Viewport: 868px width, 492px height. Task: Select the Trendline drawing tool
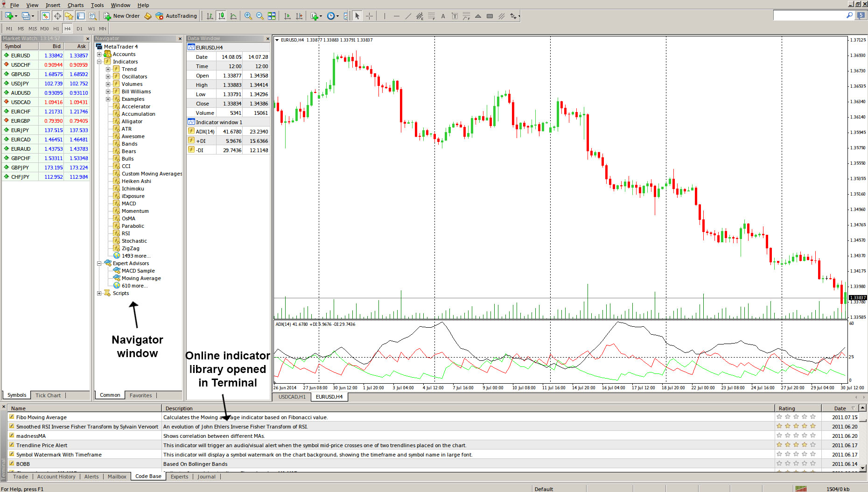(408, 16)
